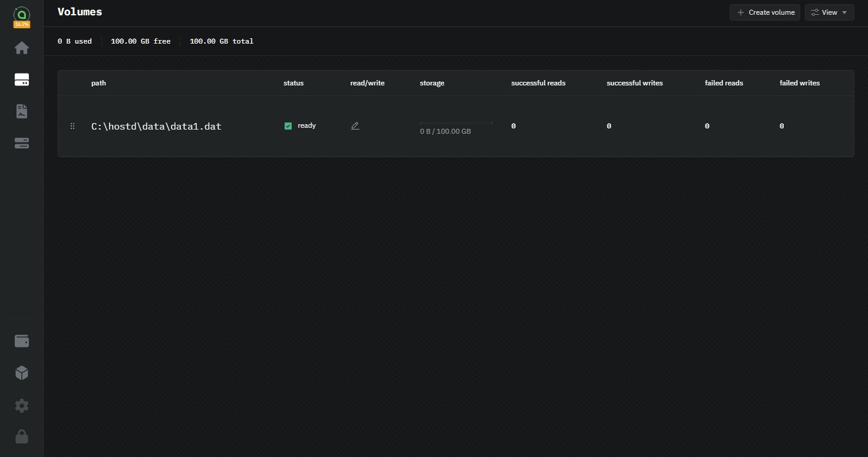
Task: Click the storage column header
Action: click(432, 83)
